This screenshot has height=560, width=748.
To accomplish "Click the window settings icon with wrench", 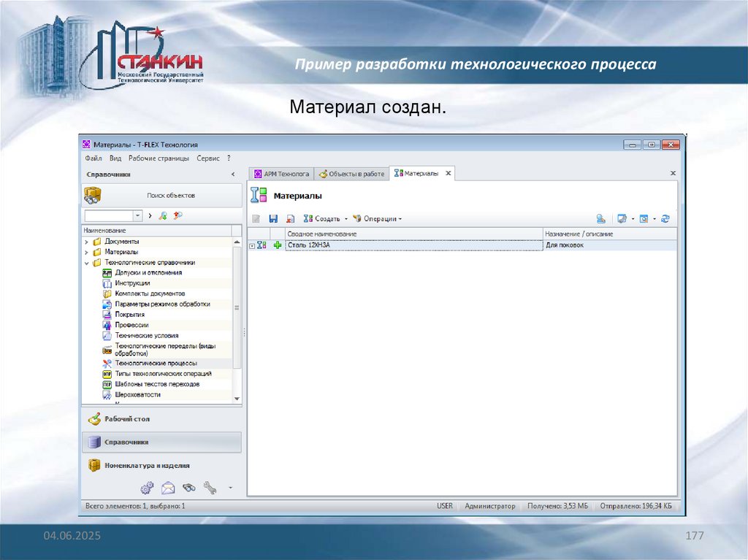I will coord(622,218).
